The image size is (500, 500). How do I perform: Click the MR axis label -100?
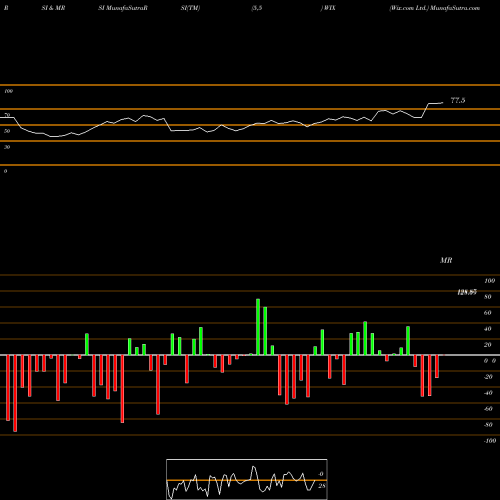point(490,441)
